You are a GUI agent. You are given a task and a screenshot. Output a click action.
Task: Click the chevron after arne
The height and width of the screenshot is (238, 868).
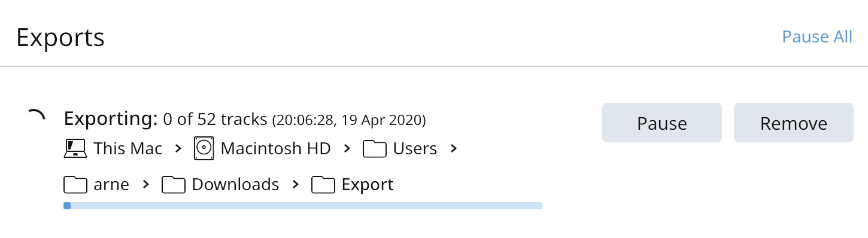pyautogui.click(x=145, y=185)
